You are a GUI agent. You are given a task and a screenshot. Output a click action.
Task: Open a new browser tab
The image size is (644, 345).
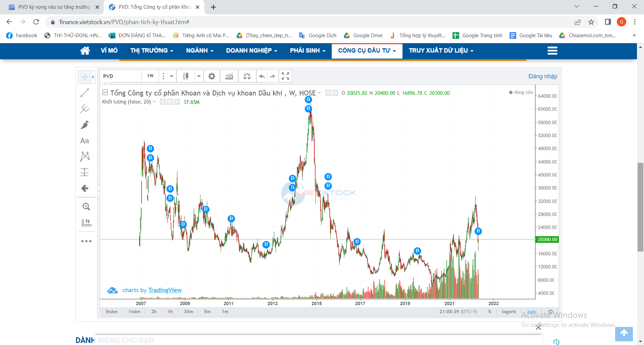pyautogui.click(x=213, y=7)
